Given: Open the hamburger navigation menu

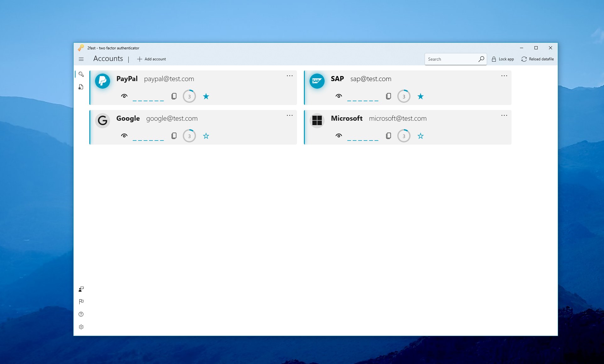Looking at the screenshot, I should coord(81,59).
